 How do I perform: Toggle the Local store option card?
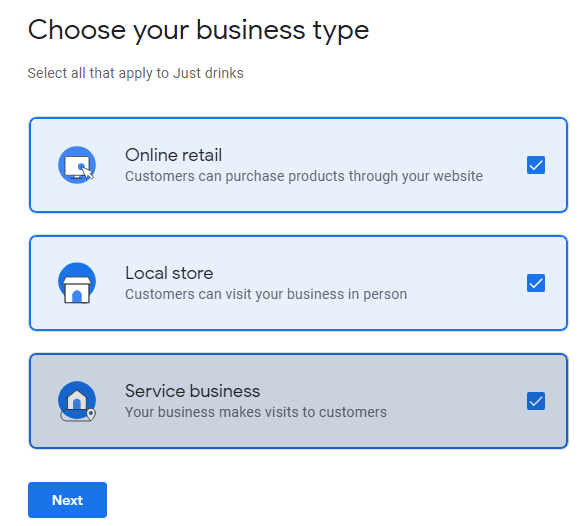[x=298, y=283]
